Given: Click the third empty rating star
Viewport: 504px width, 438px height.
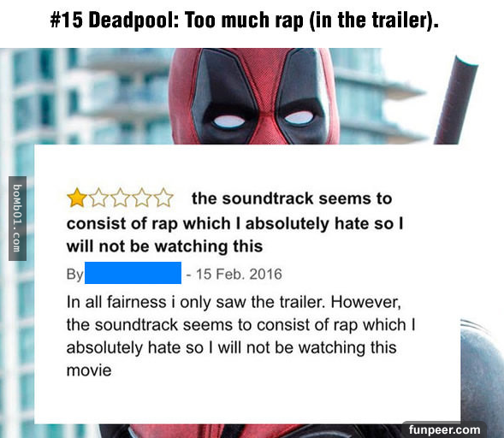Looking at the screenshot, I should [121, 198].
